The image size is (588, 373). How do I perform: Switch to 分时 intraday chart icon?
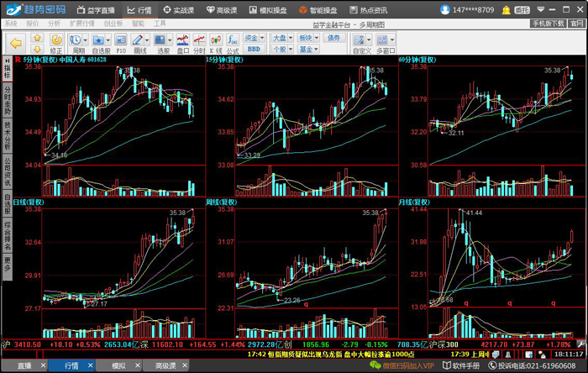[199, 39]
